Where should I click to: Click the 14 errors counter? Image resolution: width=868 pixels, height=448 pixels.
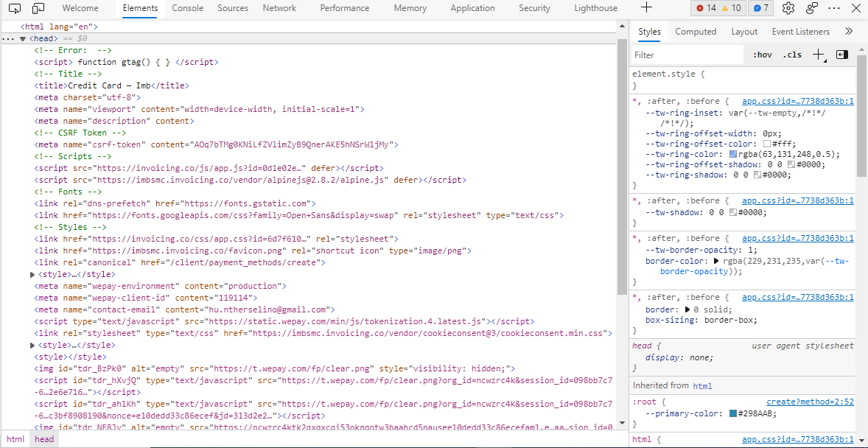pyautogui.click(x=706, y=8)
